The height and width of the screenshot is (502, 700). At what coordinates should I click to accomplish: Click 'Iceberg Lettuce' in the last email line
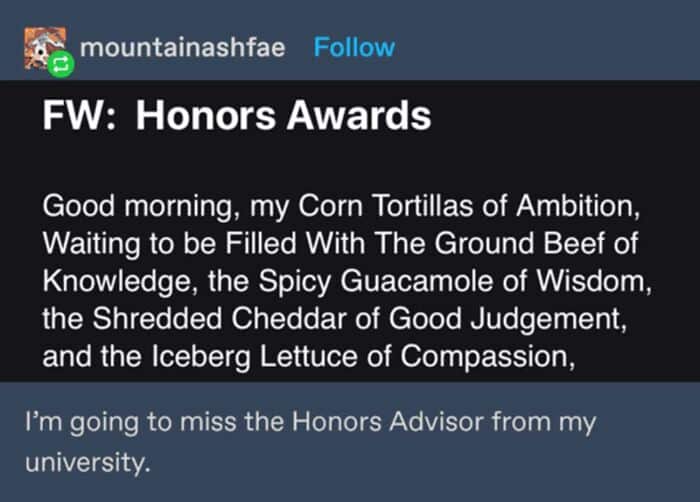[x=254, y=357]
